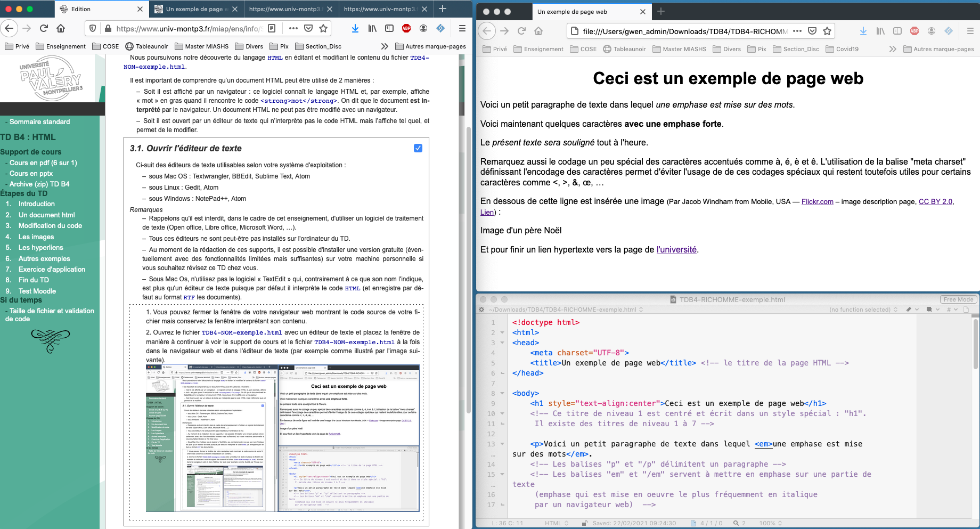Open the function popup showing no function selected
Image resolution: width=980 pixels, height=529 pixels.
point(863,310)
